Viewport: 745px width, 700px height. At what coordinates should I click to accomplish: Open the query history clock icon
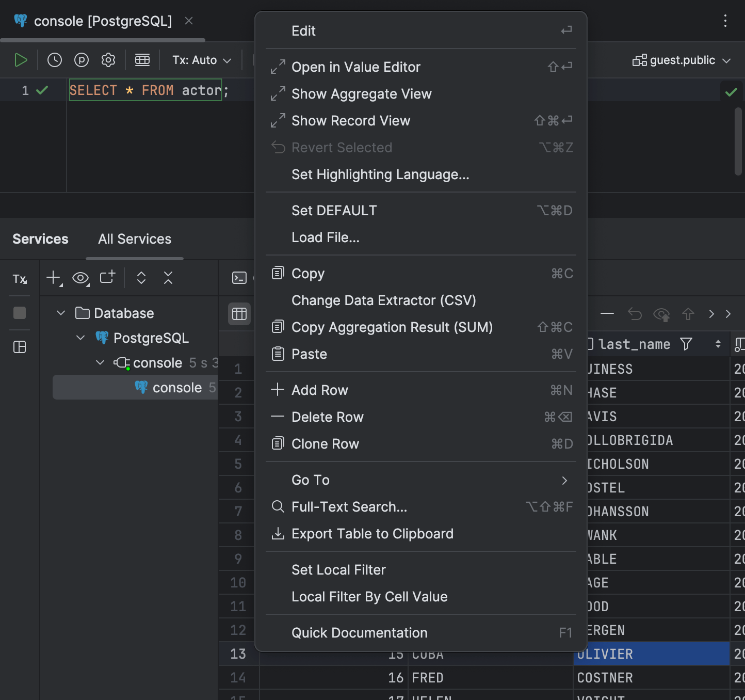click(55, 60)
